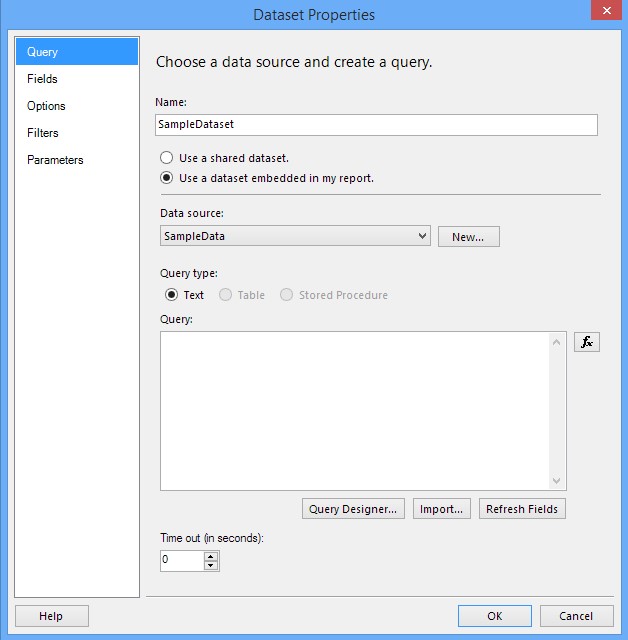Expand the Data source dropdown
This screenshot has height=640, width=628.
coord(295,236)
